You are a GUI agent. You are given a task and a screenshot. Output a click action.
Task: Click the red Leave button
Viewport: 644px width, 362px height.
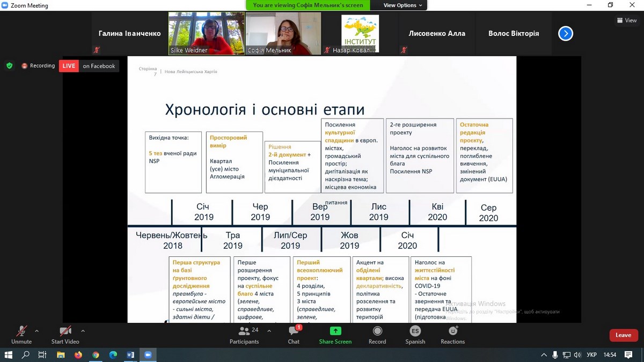pos(623,335)
